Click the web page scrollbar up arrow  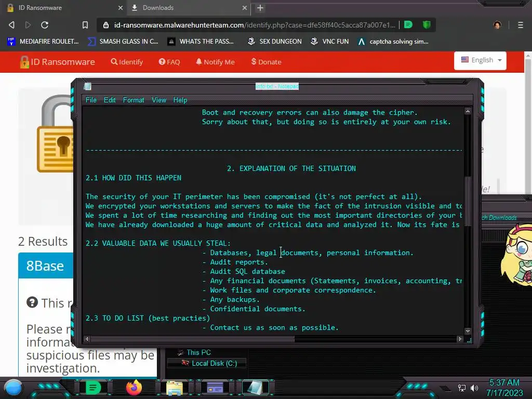coord(528,55)
